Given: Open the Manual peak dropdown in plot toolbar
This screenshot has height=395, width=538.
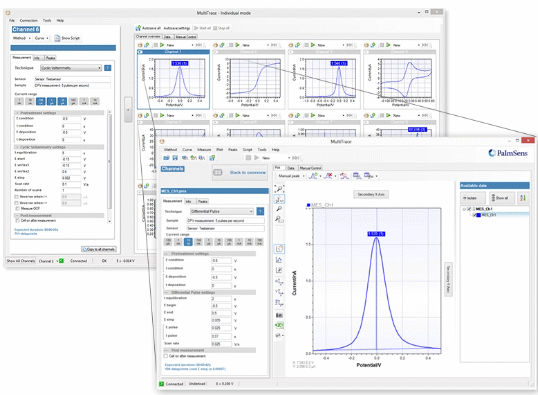Looking at the screenshot, I should click(291, 176).
